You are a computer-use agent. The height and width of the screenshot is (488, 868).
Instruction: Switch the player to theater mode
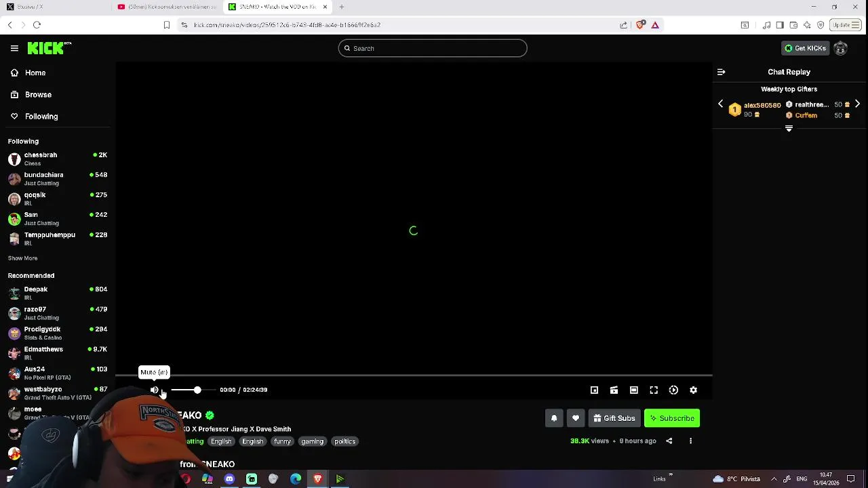(x=633, y=390)
